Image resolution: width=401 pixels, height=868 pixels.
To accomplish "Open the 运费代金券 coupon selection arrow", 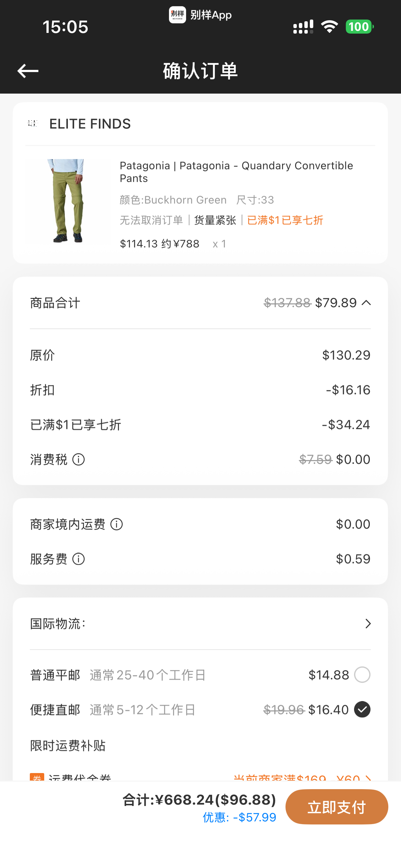I will point(368,778).
